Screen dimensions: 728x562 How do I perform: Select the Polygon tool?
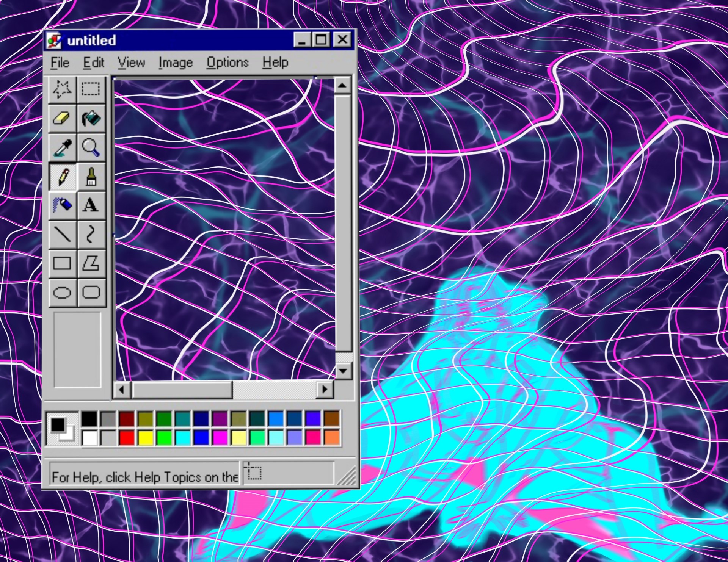[91, 263]
